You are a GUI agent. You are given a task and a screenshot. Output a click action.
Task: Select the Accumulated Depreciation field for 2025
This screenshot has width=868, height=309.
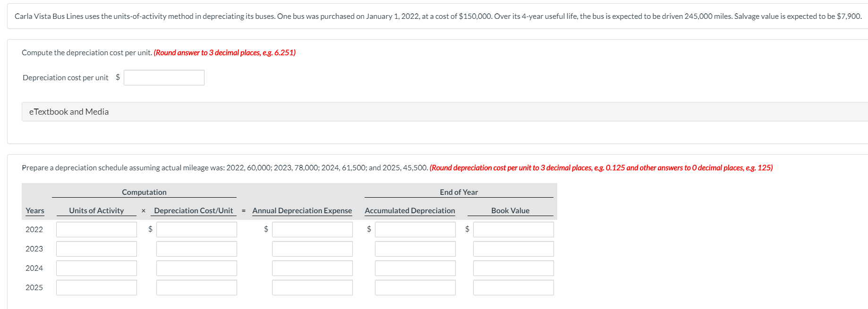pos(415,287)
